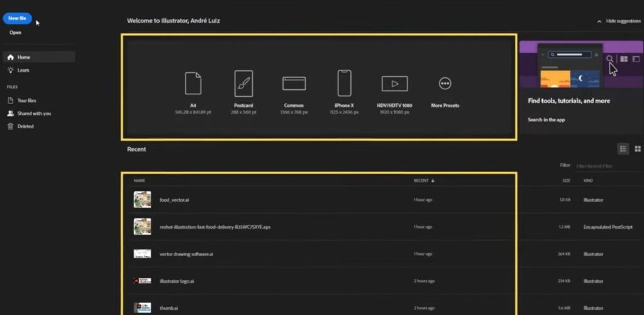This screenshot has width=644, height=315.
Task: Click the More Presets label
Action: pyautogui.click(x=445, y=106)
